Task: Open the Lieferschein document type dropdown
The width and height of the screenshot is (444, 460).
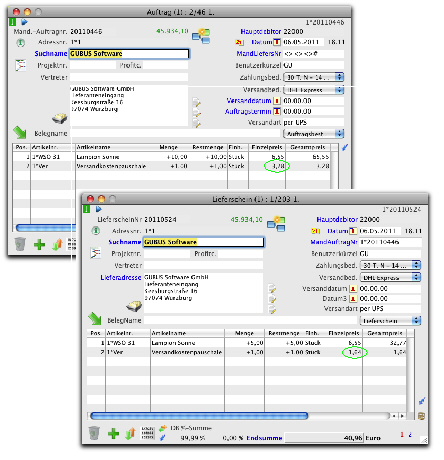Action: (x=390, y=321)
